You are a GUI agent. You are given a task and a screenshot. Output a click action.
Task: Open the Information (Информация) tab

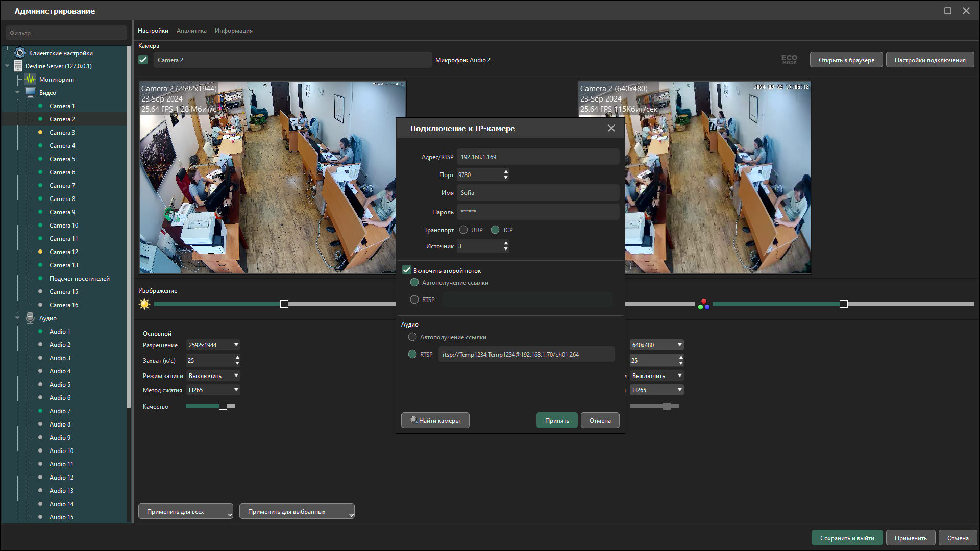pyautogui.click(x=233, y=31)
